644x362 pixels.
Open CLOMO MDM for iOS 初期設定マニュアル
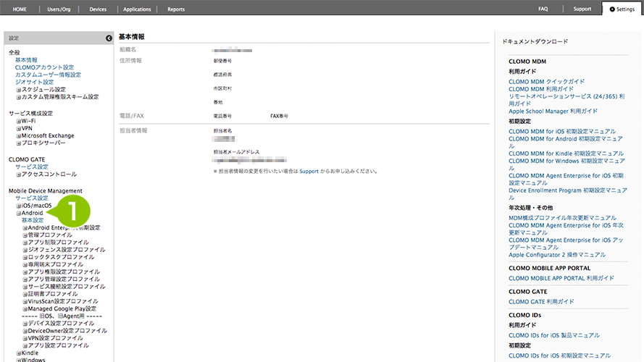(x=562, y=131)
